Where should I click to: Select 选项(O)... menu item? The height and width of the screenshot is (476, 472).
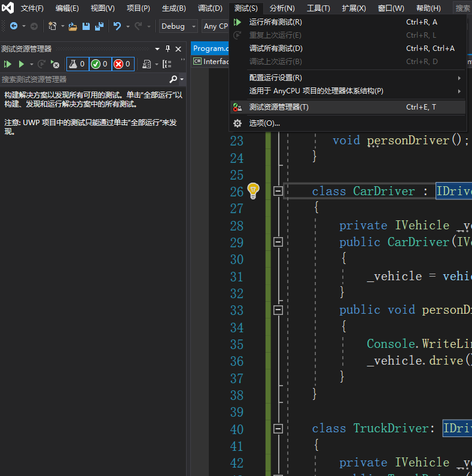click(x=348, y=123)
